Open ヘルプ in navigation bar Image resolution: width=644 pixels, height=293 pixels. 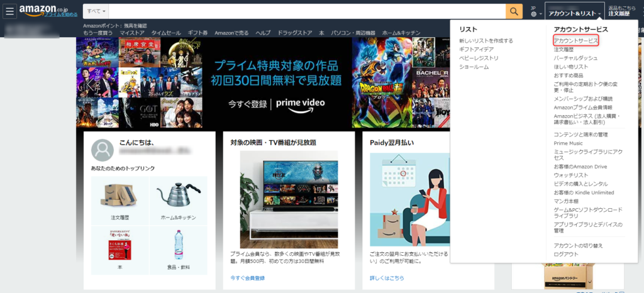pos(263,33)
